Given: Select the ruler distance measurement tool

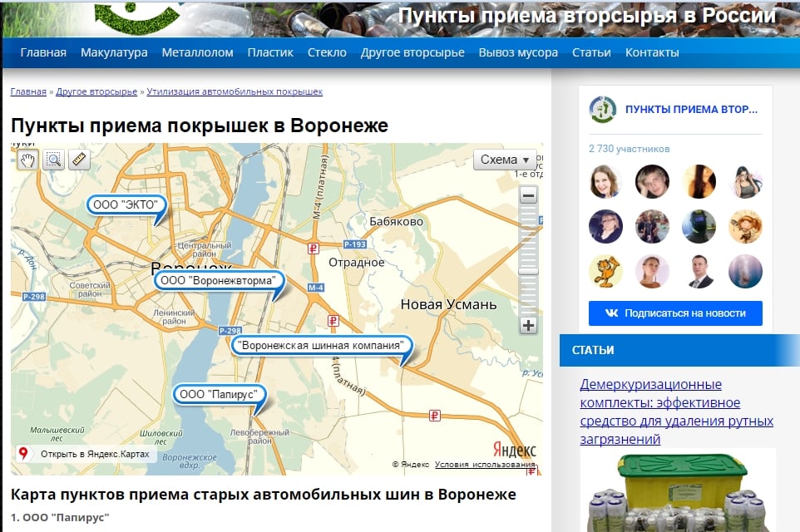Looking at the screenshot, I should [79, 160].
